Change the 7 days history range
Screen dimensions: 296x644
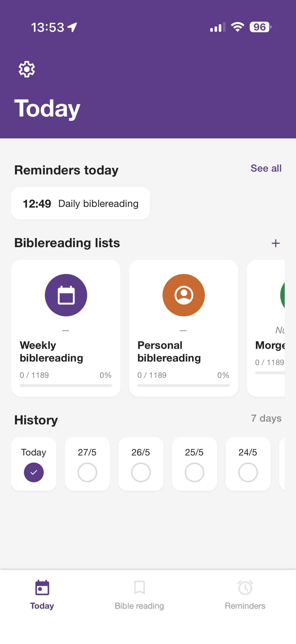(266, 418)
